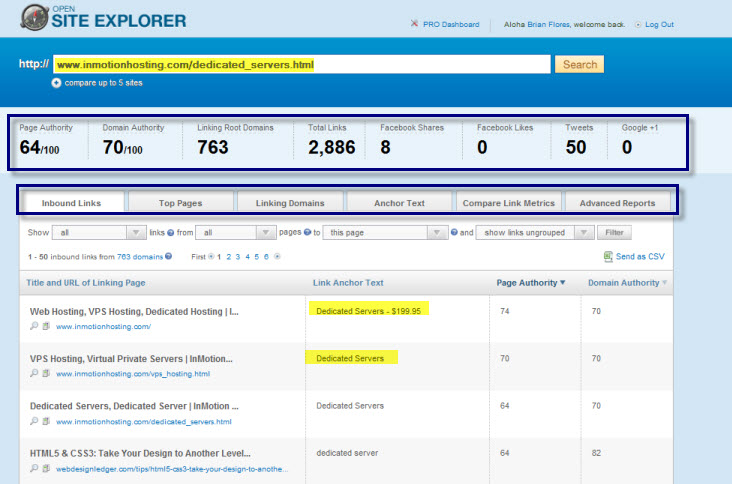Click page icon for dedicated_servers.html row
The width and height of the screenshot is (732, 484).
[46, 421]
